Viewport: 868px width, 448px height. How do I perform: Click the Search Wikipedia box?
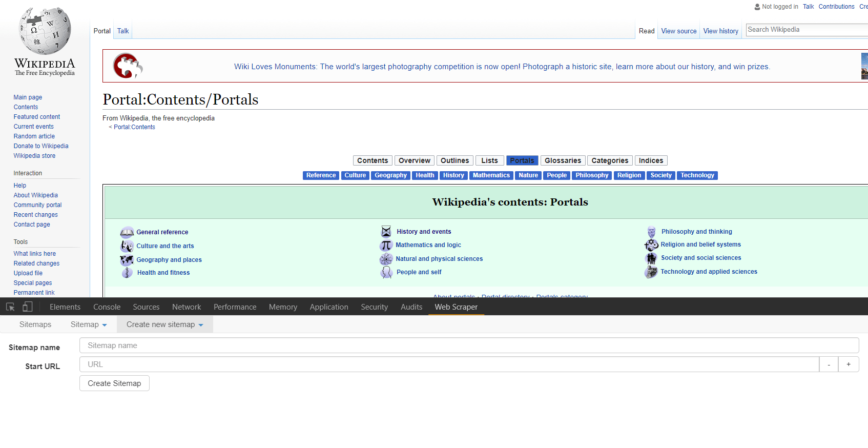[x=807, y=30]
